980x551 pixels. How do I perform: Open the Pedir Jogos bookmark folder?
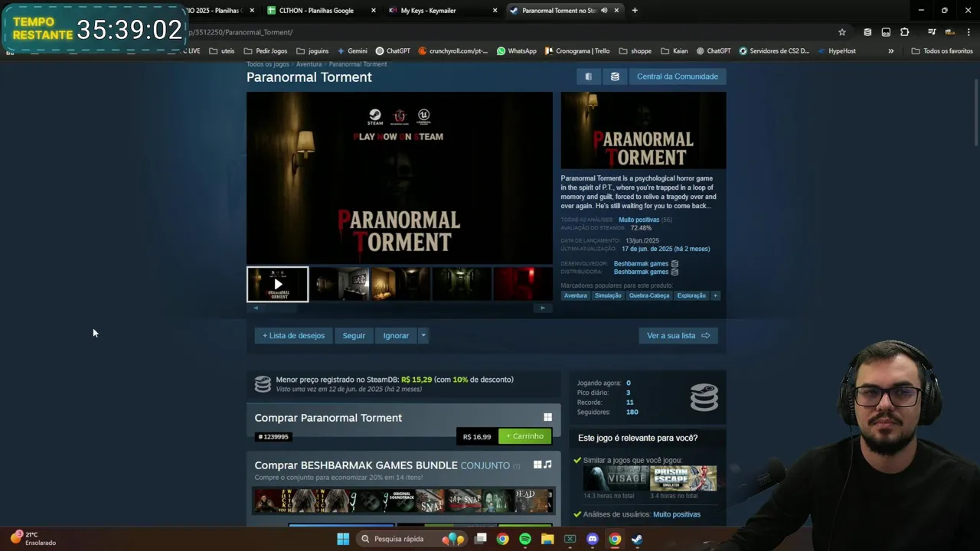point(266,51)
